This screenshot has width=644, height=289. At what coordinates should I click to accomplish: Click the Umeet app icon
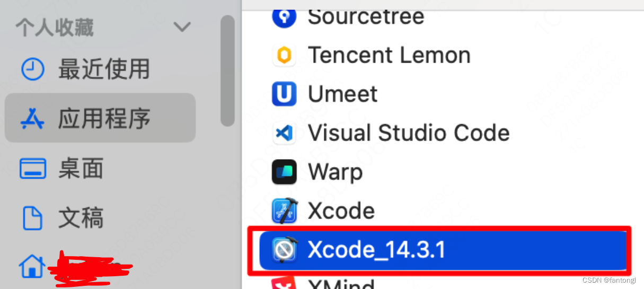click(285, 94)
